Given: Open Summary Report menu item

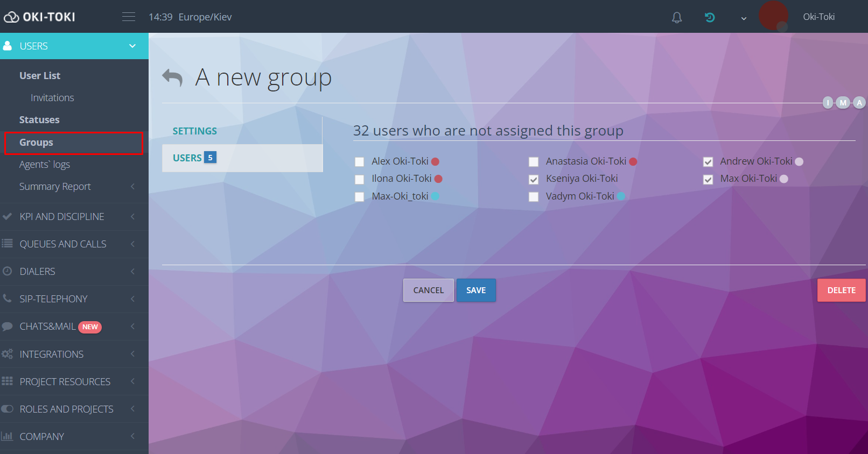Looking at the screenshot, I should [55, 187].
